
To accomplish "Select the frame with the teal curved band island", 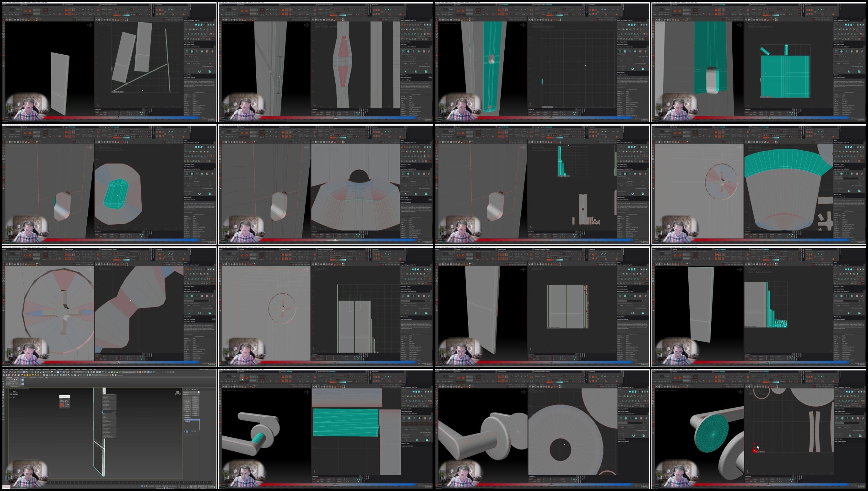I will point(759,184).
